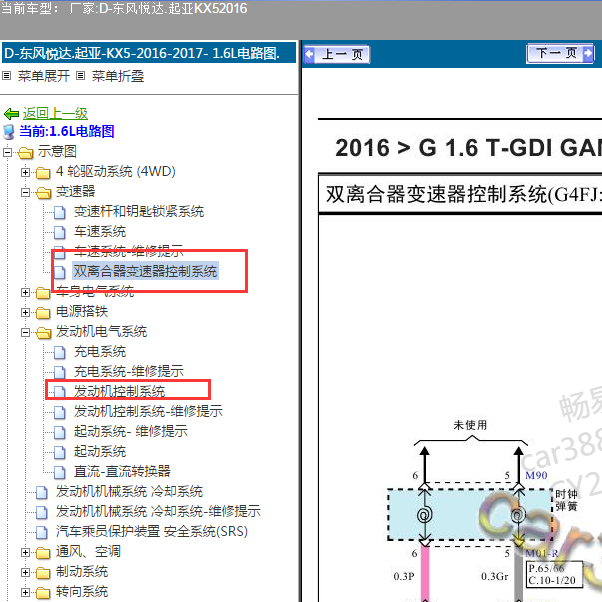The width and height of the screenshot is (602, 602).
Task: Collapse the 示意图 root folder
Action: pyautogui.click(x=7, y=152)
